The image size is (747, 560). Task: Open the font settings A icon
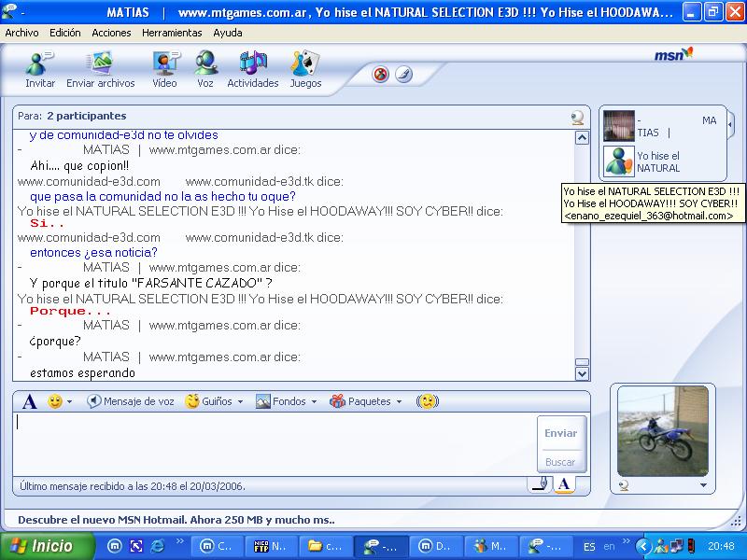pyautogui.click(x=30, y=402)
